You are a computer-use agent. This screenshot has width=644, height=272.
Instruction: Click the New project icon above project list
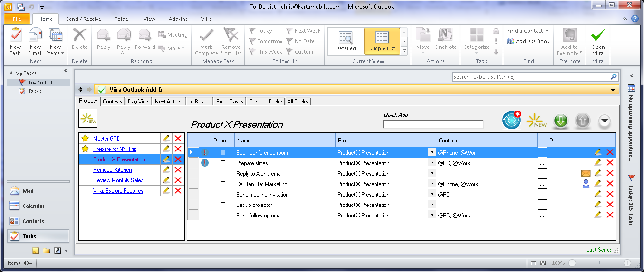point(88,118)
